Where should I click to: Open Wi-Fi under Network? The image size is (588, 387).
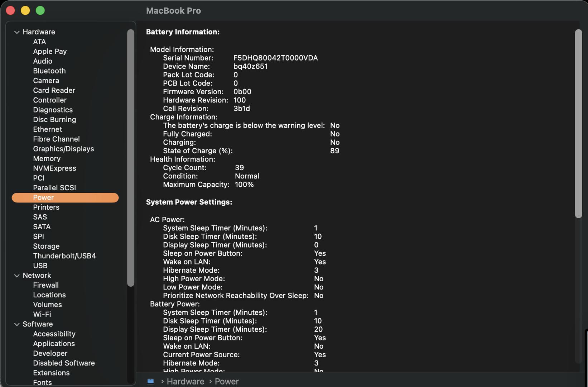tap(42, 314)
